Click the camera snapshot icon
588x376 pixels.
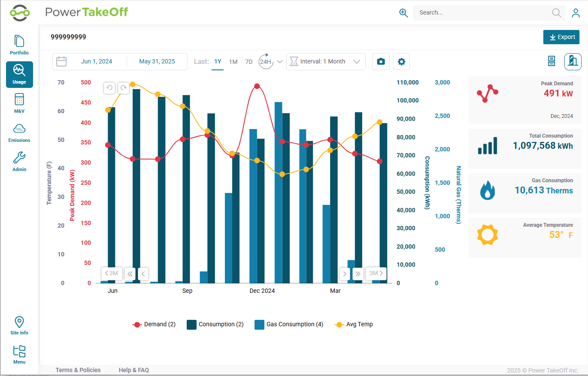pos(381,62)
